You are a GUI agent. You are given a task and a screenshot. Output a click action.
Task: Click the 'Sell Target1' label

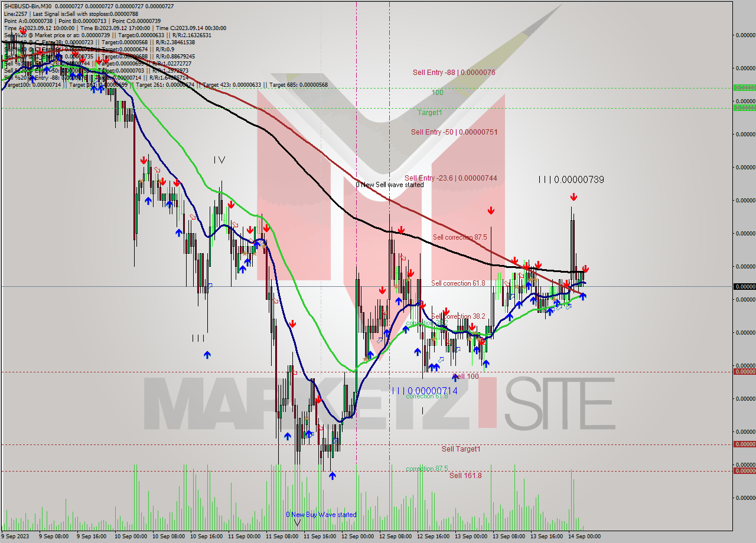(x=461, y=449)
